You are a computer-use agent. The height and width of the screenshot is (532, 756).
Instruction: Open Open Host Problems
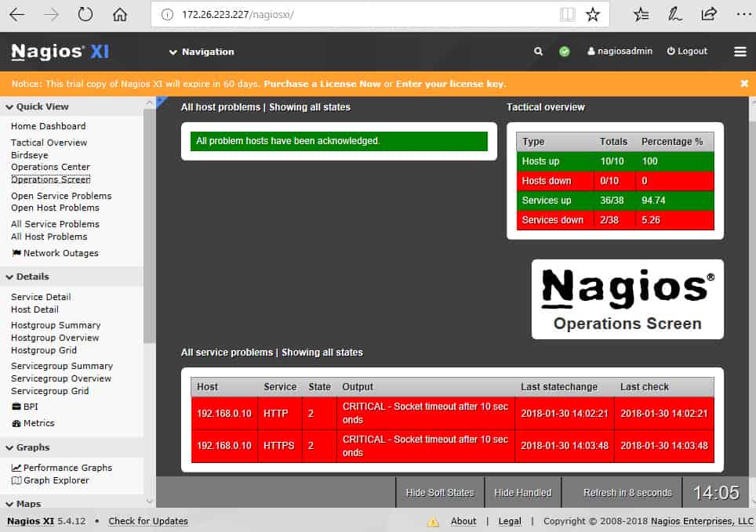pos(55,208)
